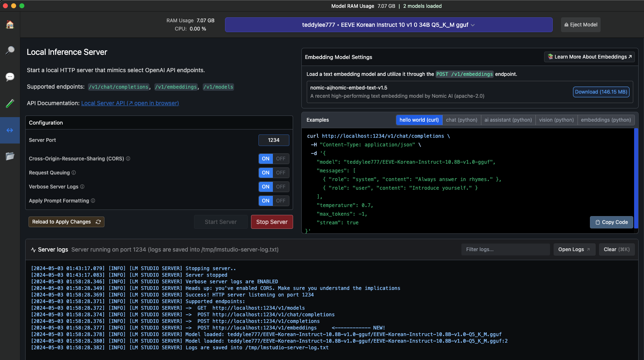Open the AI Chat bubble sidebar icon
This screenshot has width=644, height=360.
click(10, 77)
